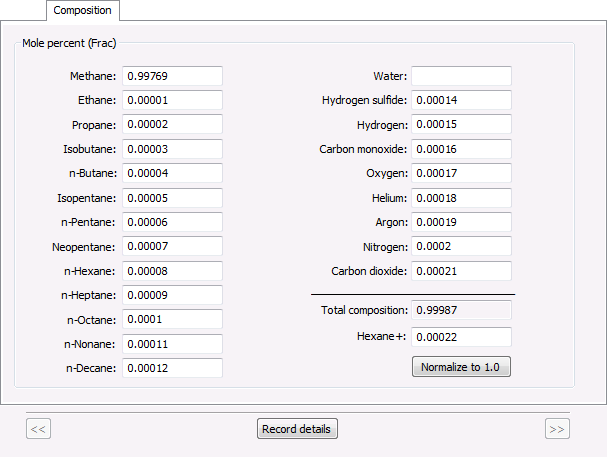The height and width of the screenshot is (457, 607).
Task: Click the n-Heptane: label
Action: tap(89, 295)
